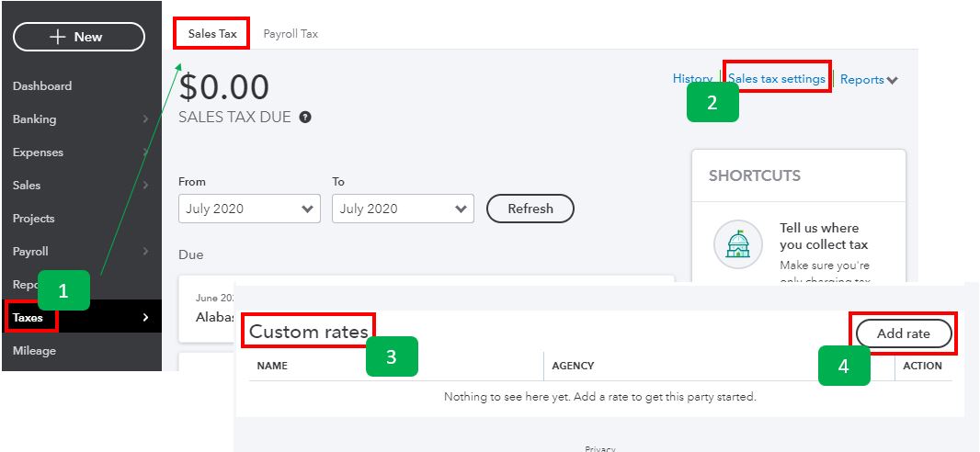Screen dimensions: 980x452
Task: Open Projects in the left navigation
Action: point(34,219)
